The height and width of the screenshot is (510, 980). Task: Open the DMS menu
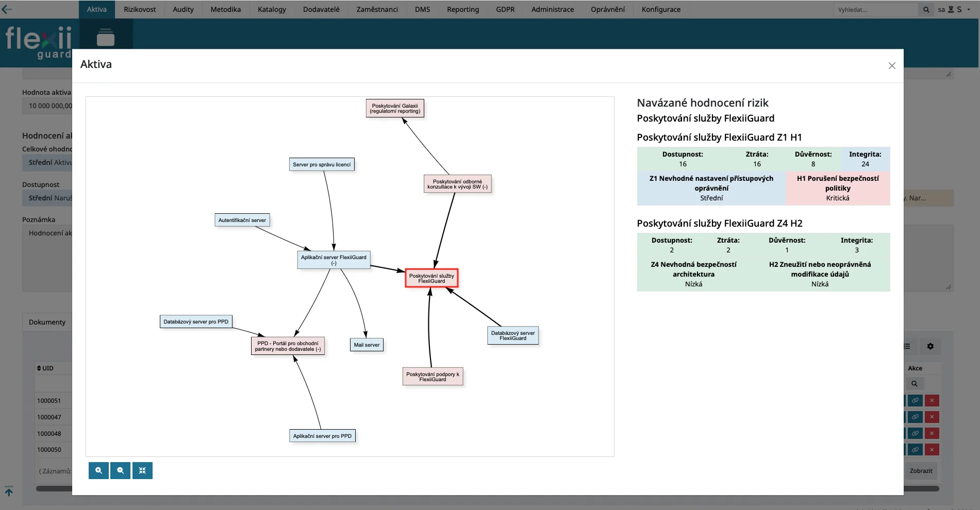pos(422,9)
